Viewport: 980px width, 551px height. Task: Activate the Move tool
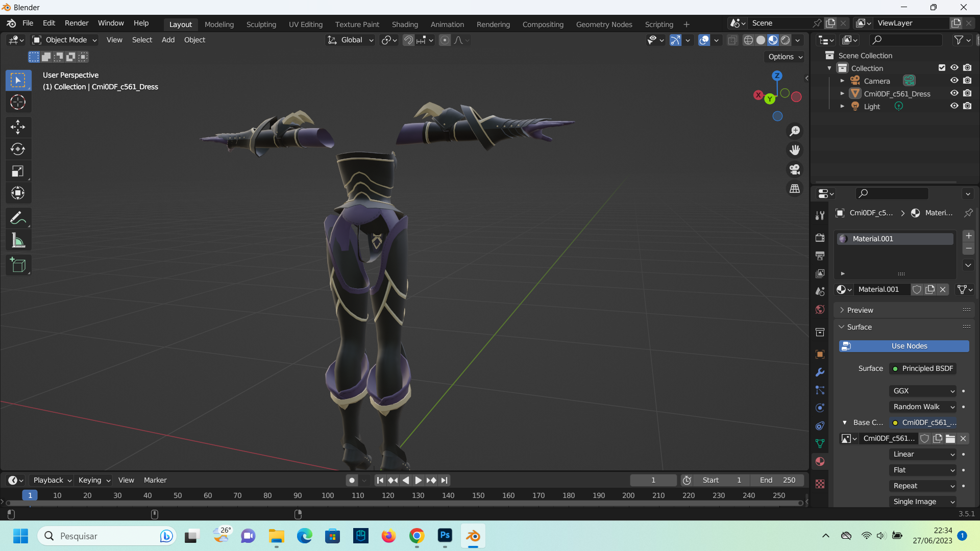pyautogui.click(x=18, y=127)
